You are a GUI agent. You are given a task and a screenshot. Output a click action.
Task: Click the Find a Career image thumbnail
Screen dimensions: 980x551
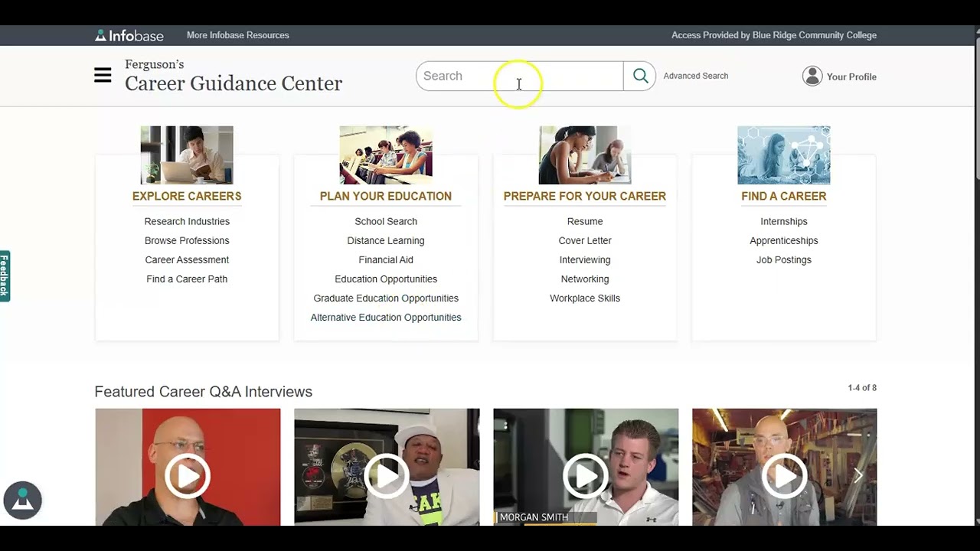point(784,155)
